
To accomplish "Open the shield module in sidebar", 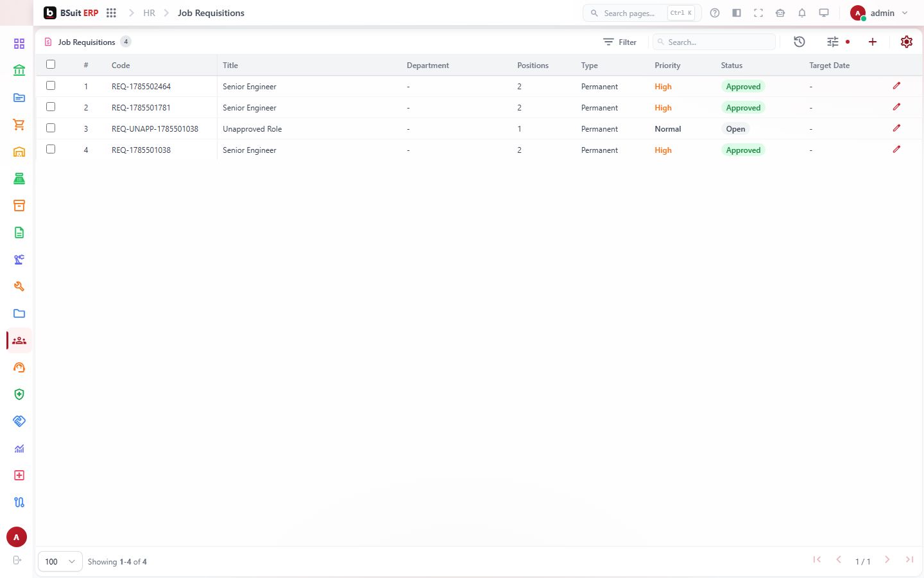I will 19,394.
